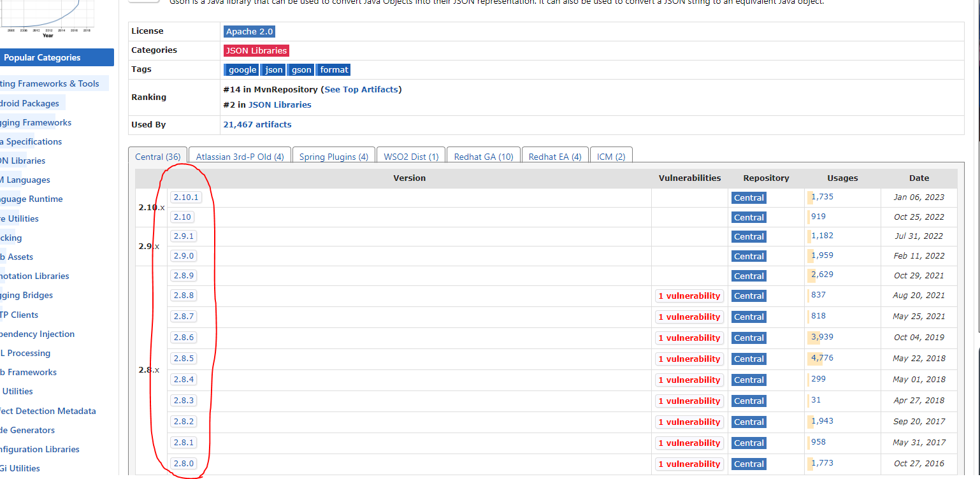Switch to the Central (36) tab
The width and height of the screenshot is (980, 479).
click(x=158, y=157)
